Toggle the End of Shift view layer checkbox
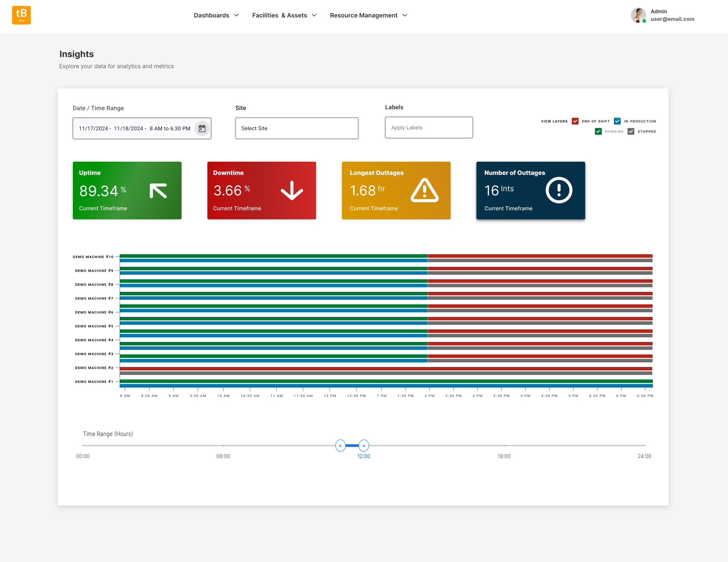728x562 pixels. [575, 121]
